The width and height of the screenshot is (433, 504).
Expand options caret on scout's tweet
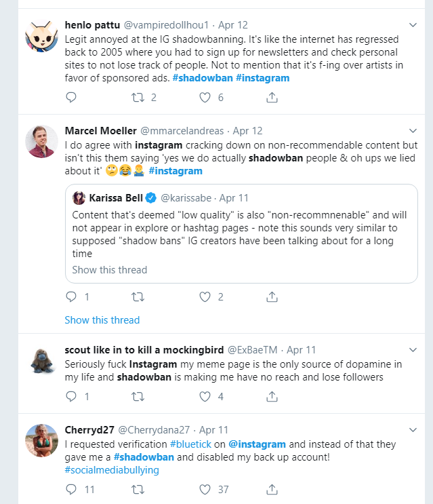coord(414,350)
